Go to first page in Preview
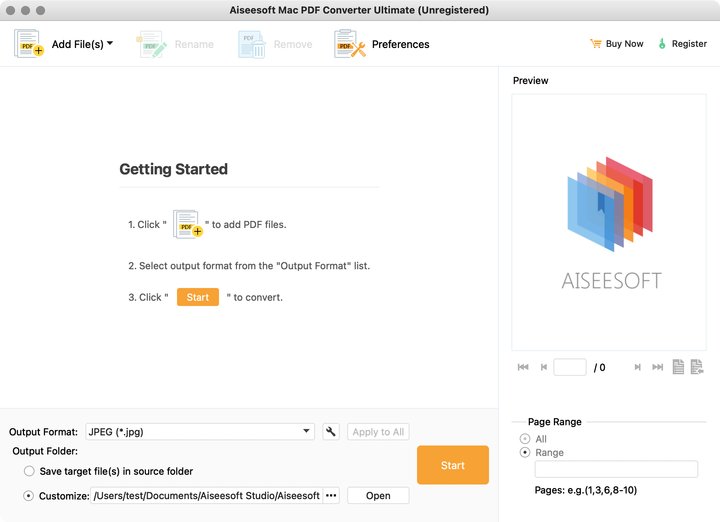Image resolution: width=720 pixels, height=522 pixels. point(523,367)
